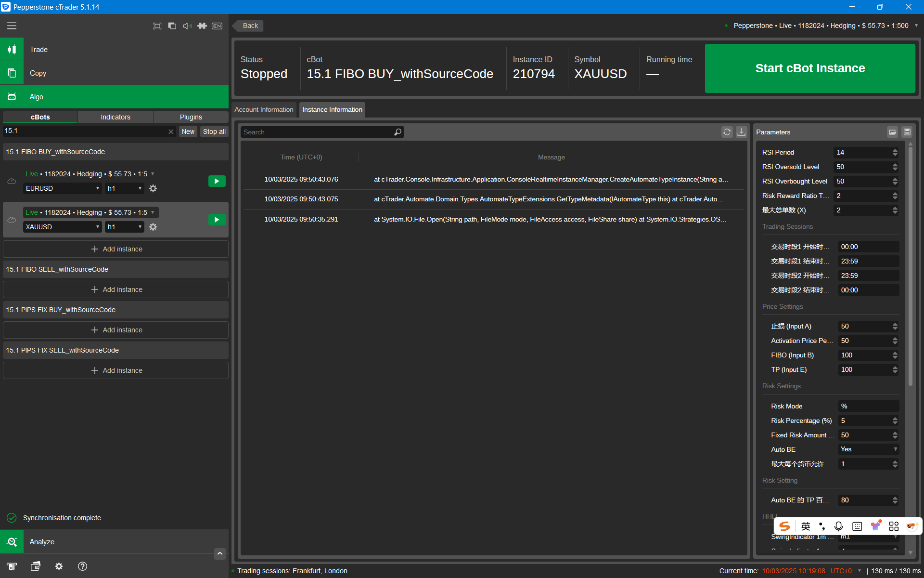Click Stop all cBots
This screenshot has height=578, width=924.
214,131
